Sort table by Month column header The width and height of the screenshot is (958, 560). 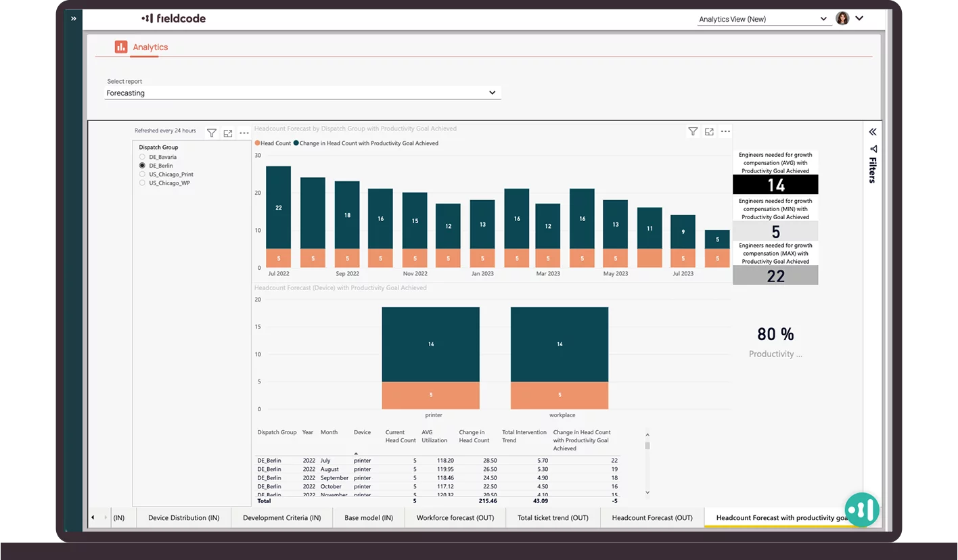point(329,432)
